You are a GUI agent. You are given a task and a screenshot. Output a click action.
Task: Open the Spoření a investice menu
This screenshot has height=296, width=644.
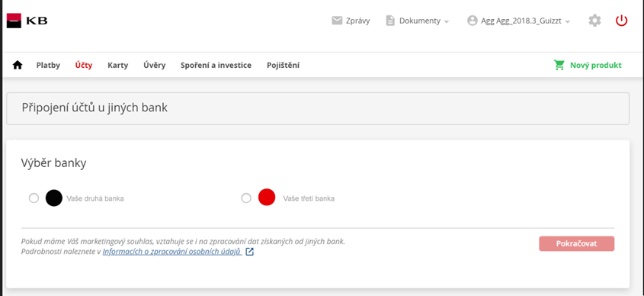pos(216,65)
